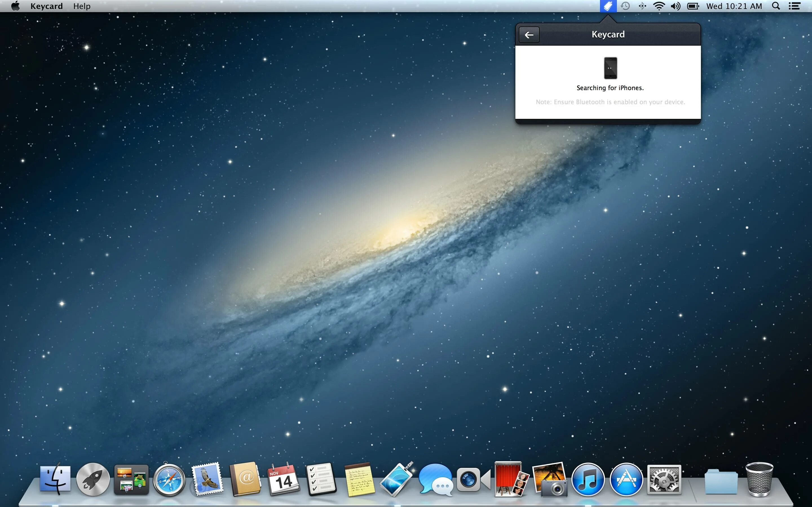Open the Wi-Fi status menu
The width and height of the screenshot is (812, 507).
[659, 6]
